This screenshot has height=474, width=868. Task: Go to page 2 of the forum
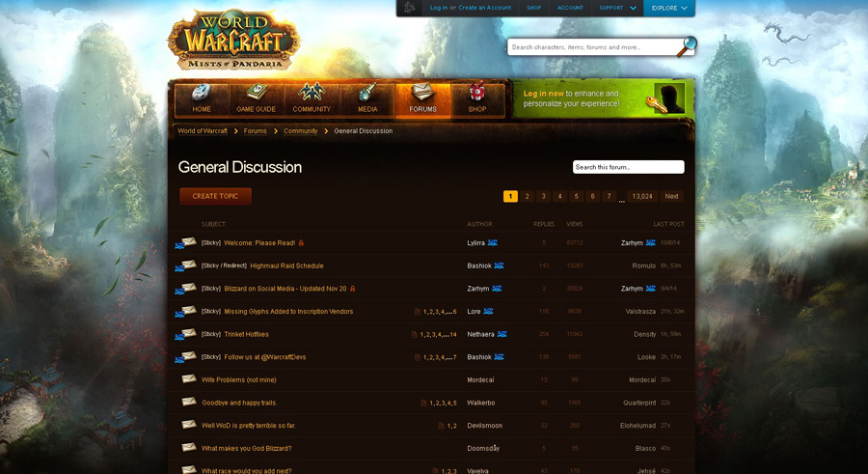pos(527,196)
